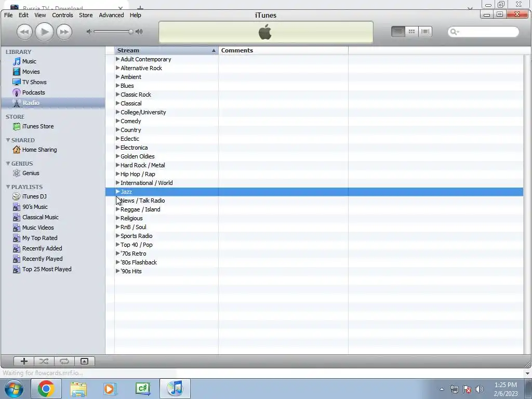Screen dimensions: 532x399
Task: Expand the '80s Flashback stream category
Action: click(x=118, y=262)
